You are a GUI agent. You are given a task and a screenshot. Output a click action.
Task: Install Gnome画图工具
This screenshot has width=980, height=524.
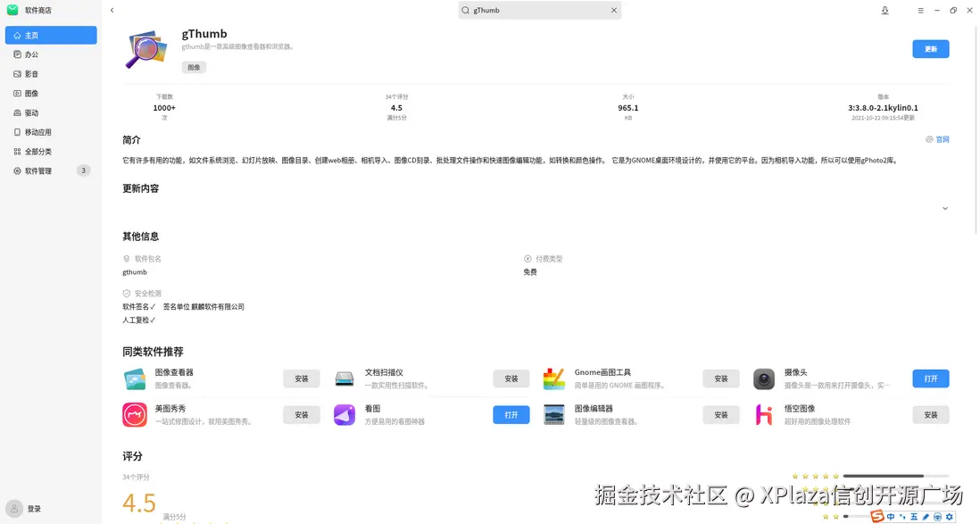tap(720, 378)
